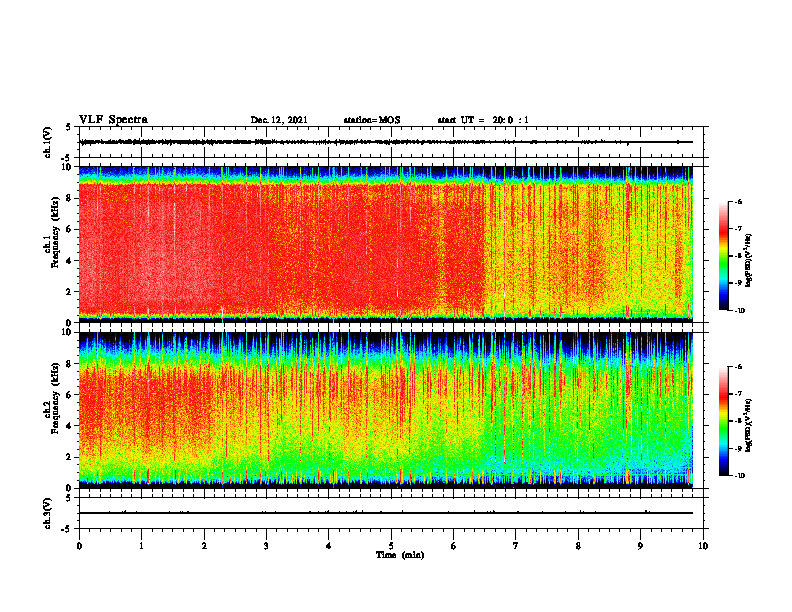The width and height of the screenshot is (792, 612).
Task: Click inside the ch.1 spectrogram image
Action: pyautogui.click(x=386, y=244)
